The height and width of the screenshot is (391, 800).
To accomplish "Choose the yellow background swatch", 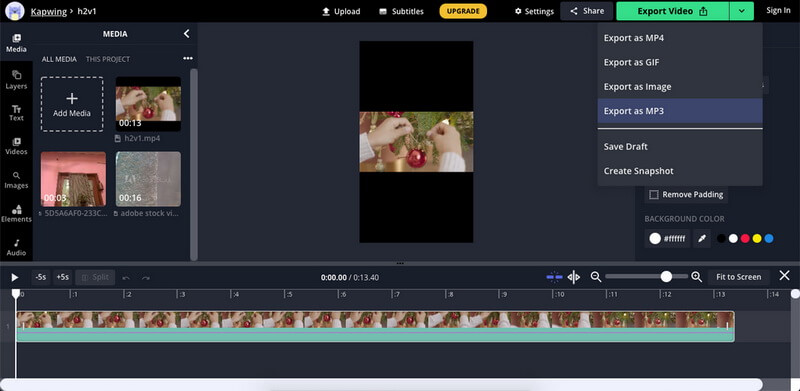I will point(757,238).
